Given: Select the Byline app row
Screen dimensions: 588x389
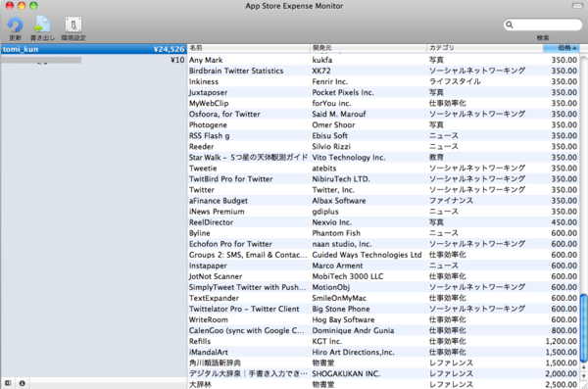Looking at the screenshot, I should tap(383, 233).
